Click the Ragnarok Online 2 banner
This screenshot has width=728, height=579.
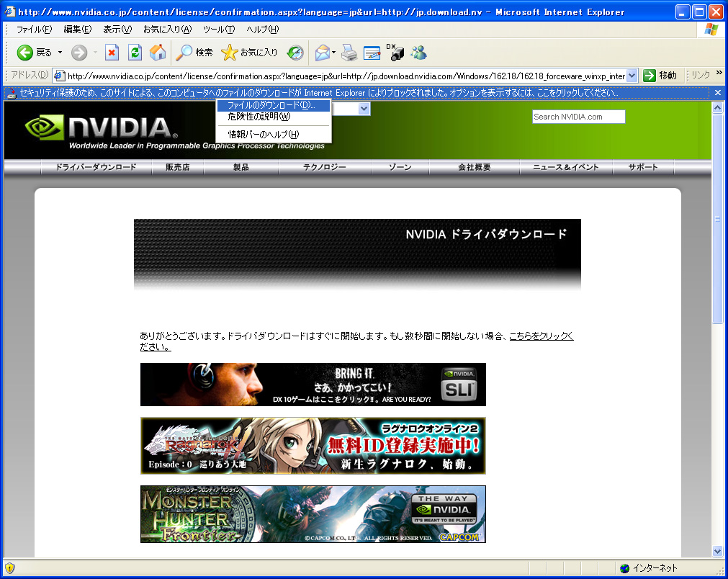coord(313,446)
